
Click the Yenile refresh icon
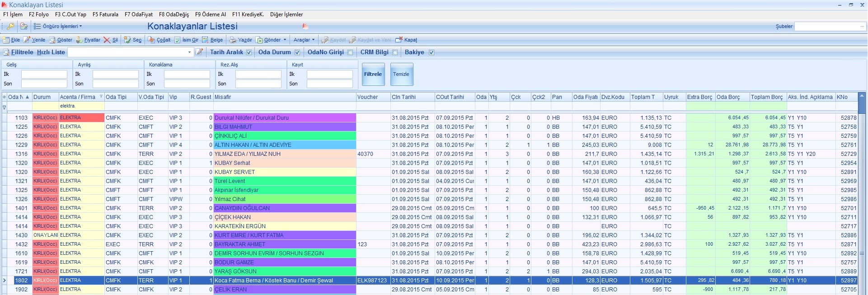pos(27,40)
